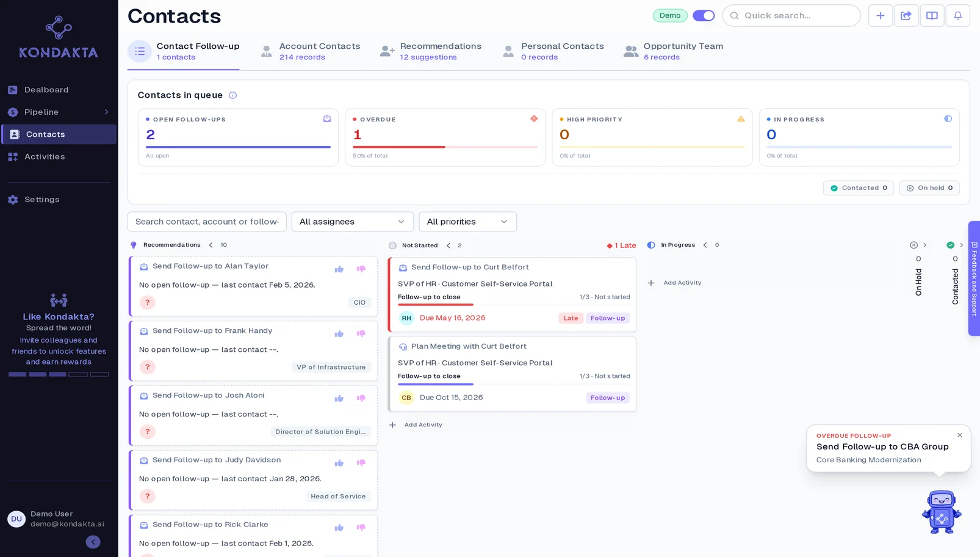Switch to the Opportunity Team tab
The height and width of the screenshot is (557, 980).
coord(673,51)
